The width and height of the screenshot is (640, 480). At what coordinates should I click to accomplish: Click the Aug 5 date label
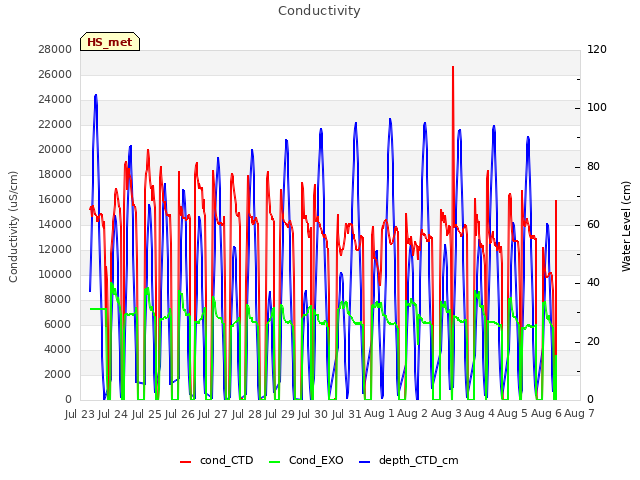pyautogui.click(x=513, y=414)
